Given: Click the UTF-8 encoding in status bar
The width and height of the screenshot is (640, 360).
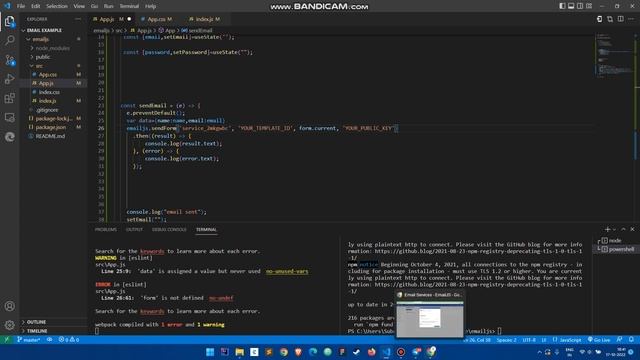Looking at the screenshot, I should point(529,340).
